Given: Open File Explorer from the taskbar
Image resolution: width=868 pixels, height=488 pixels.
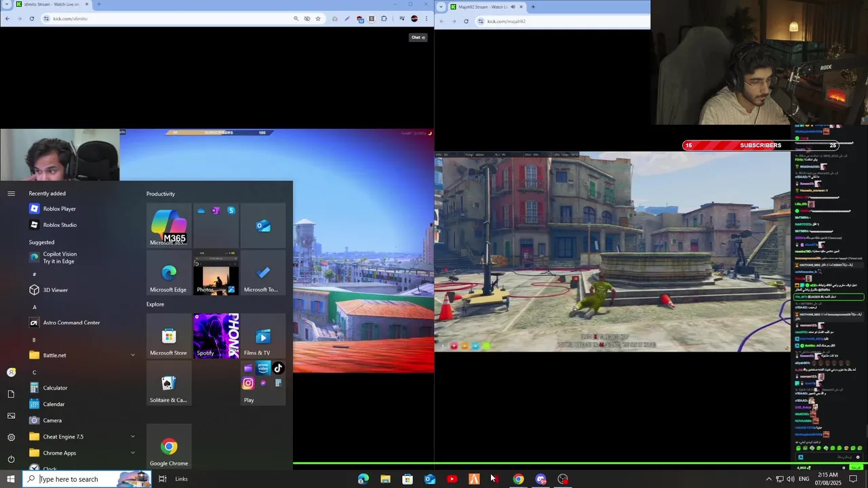Looking at the screenshot, I should pyautogui.click(x=385, y=479).
